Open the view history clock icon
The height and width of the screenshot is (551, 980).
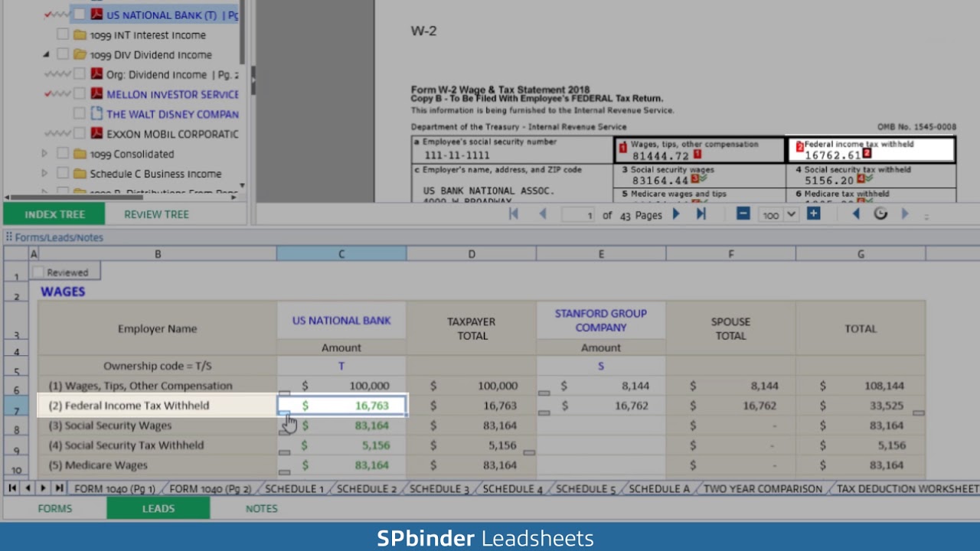coord(880,214)
